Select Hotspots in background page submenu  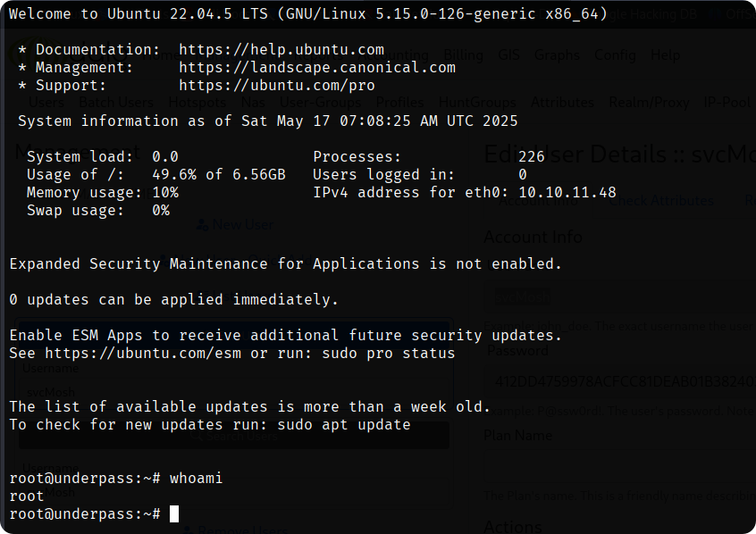tap(197, 102)
